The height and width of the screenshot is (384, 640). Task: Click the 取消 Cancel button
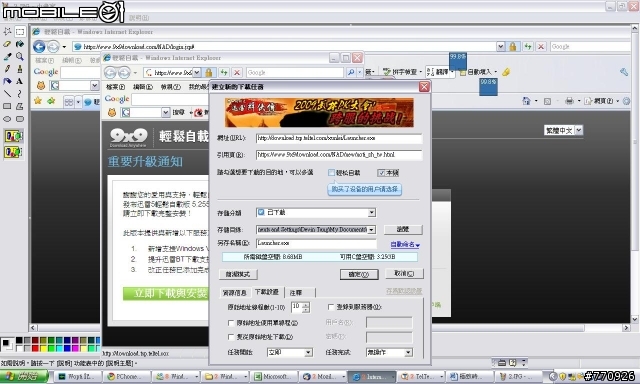(x=404, y=273)
